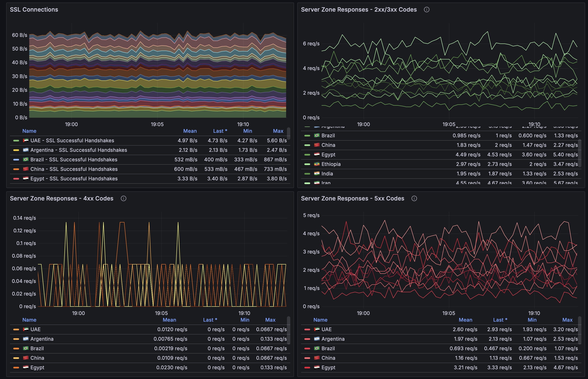Click the SSL Connections legend scrollbar
588x379 pixels.
[288, 133]
